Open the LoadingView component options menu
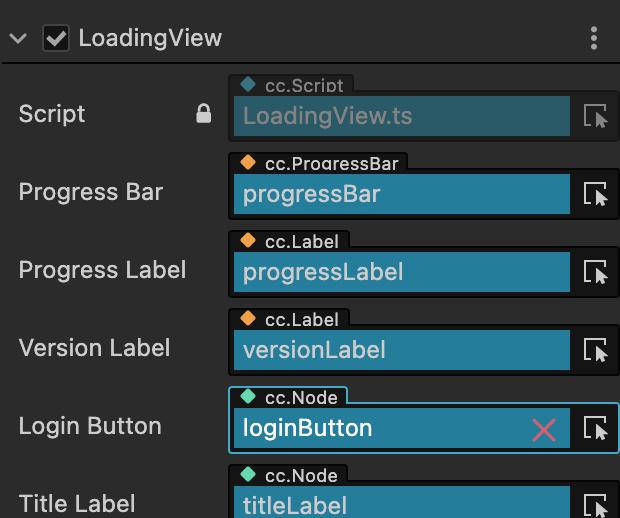Screen dimensions: 620x518 point(594,39)
